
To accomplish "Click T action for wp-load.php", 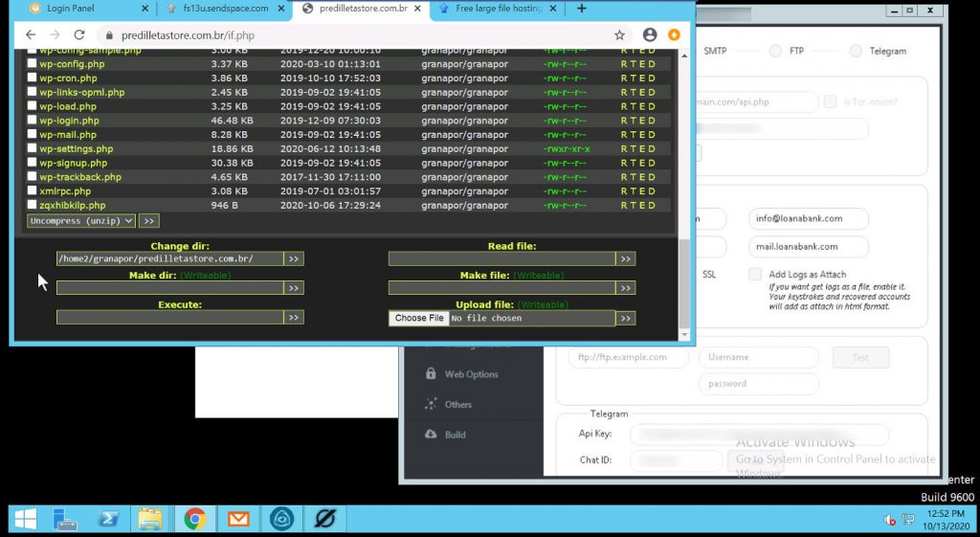I will [633, 106].
